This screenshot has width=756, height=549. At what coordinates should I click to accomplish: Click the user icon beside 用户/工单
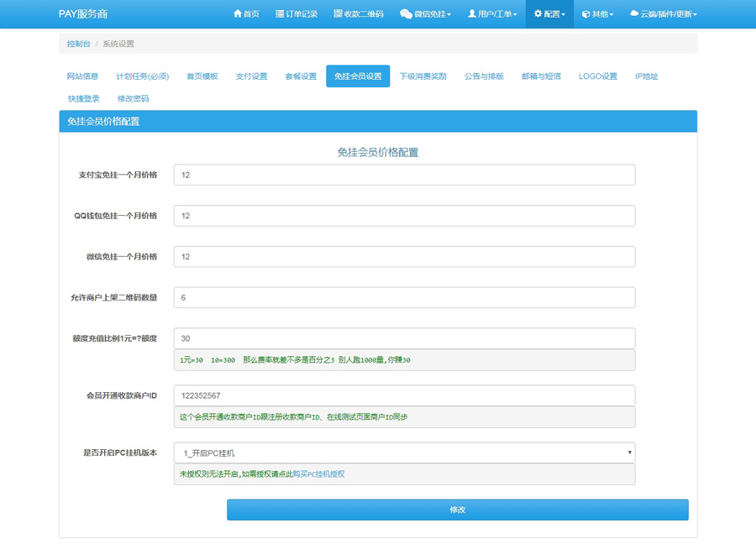(472, 14)
